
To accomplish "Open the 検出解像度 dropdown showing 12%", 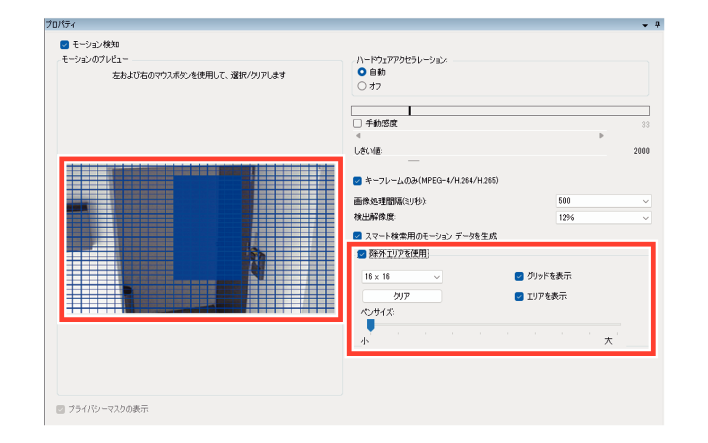I will tap(603, 218).
